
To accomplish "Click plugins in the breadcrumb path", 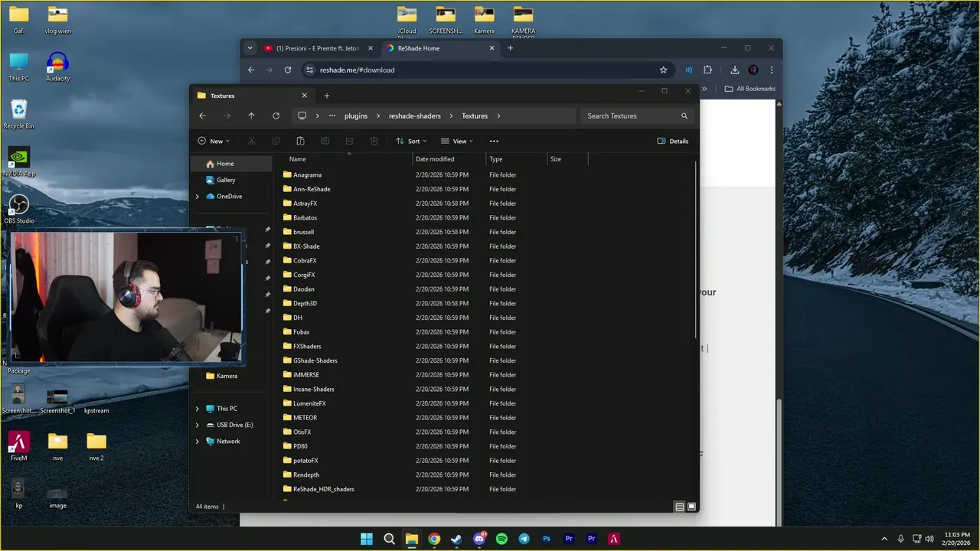I will tap(356, 116).
